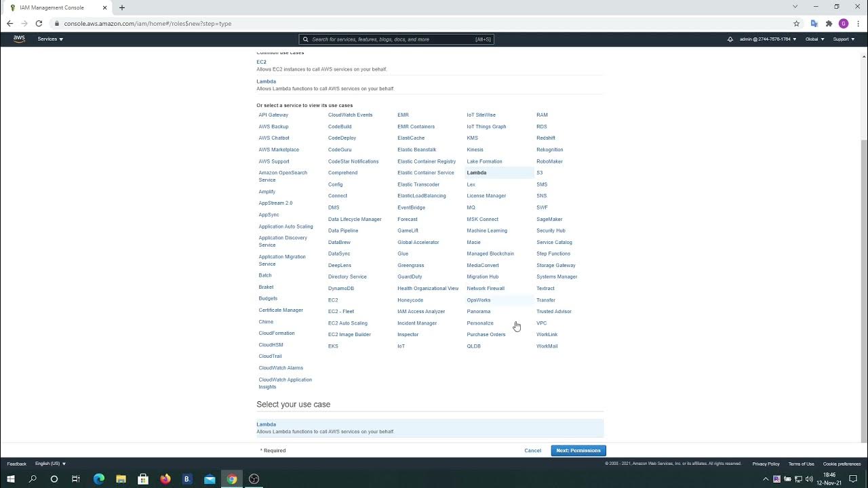Switch to the IAM Management Console tab
The height and width of the screenshot is (488, 868).
coord(58,7)
